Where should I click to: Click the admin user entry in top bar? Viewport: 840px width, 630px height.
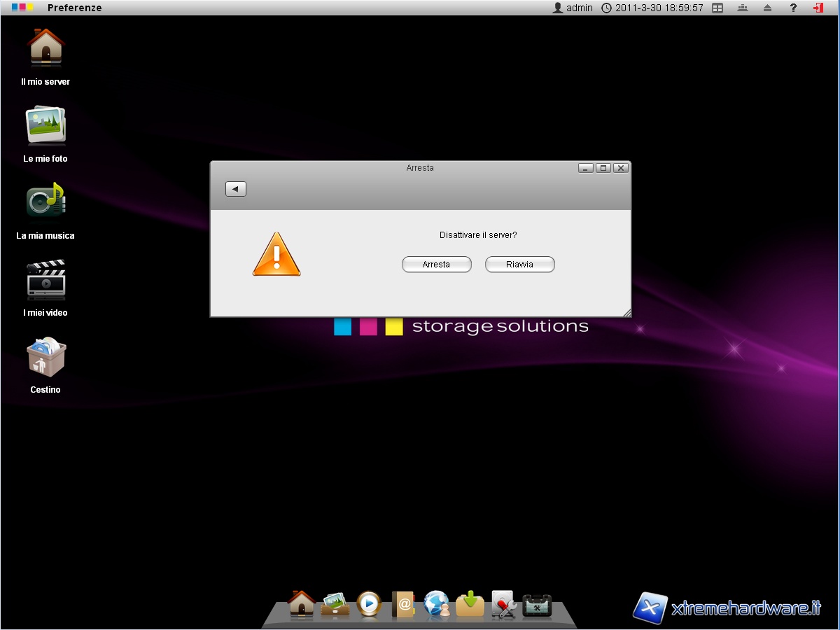tap(573, 8)
